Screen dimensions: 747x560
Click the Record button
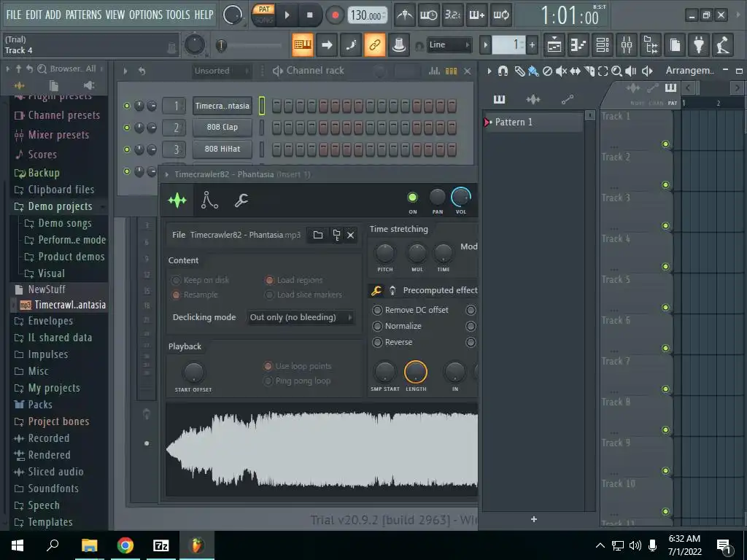tap(335, 15)
